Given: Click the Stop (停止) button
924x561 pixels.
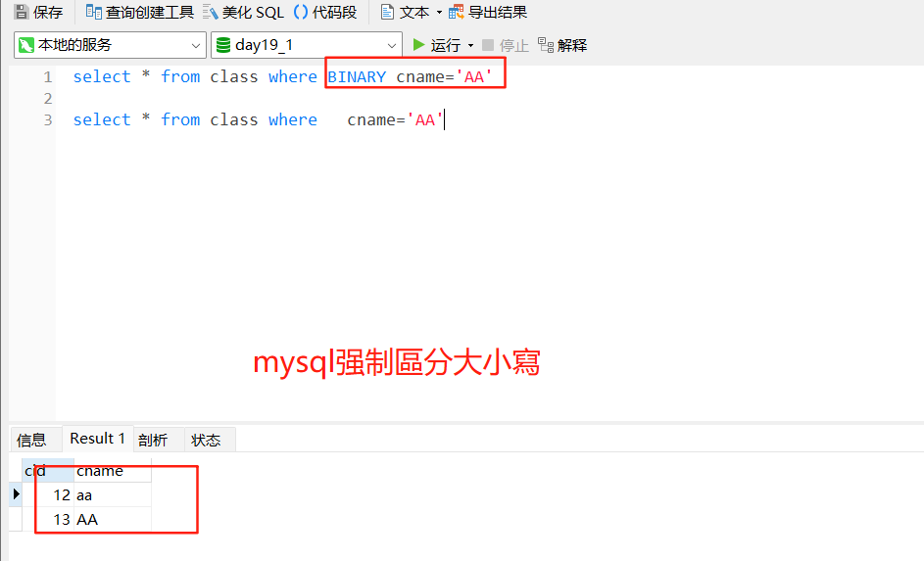Looking at the screenshot, I should (x=505, y=45).
